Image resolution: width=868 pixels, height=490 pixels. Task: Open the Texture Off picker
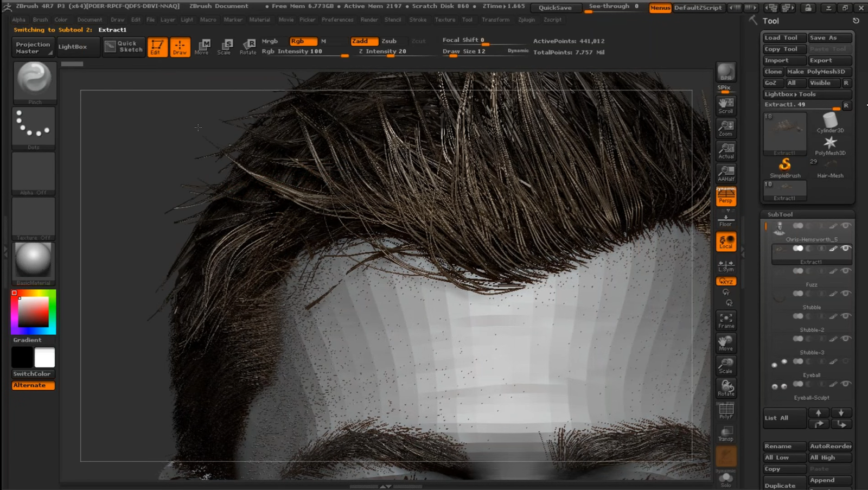tap(34, 218)
